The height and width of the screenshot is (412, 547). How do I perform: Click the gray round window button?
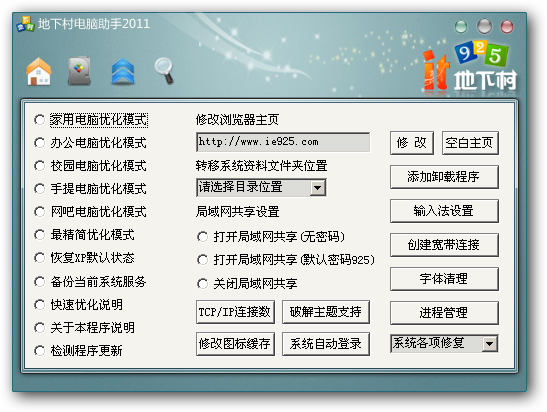[x=484, y=27]
